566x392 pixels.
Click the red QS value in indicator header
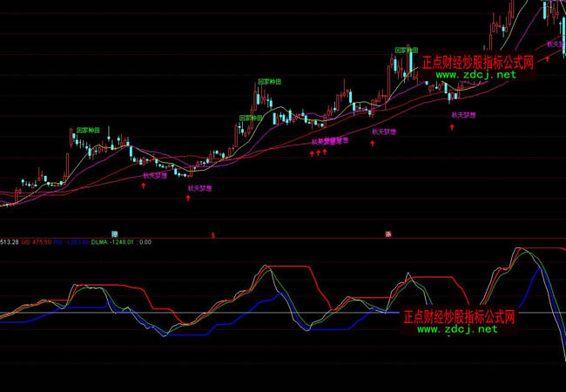click(x=38, y=242)
